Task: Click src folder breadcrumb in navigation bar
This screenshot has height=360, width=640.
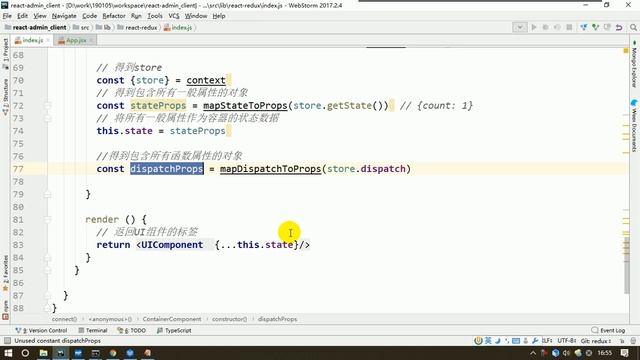Action: click(81, 27)
